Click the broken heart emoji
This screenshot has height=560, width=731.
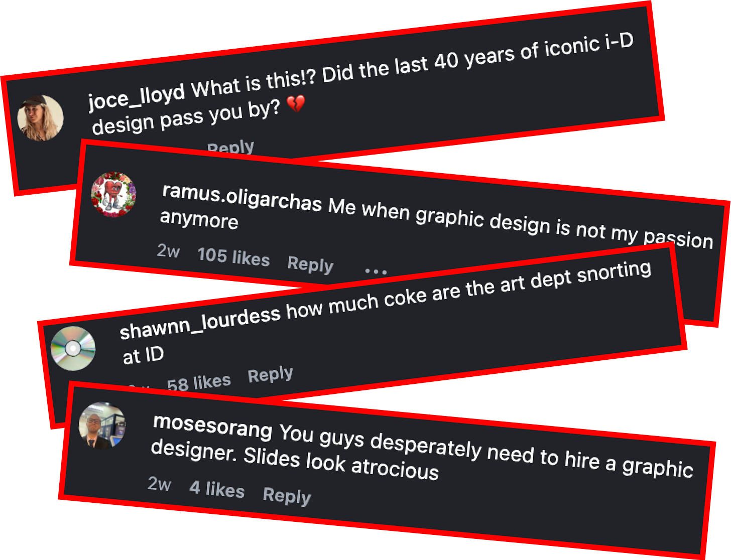[x=296, y=104]
